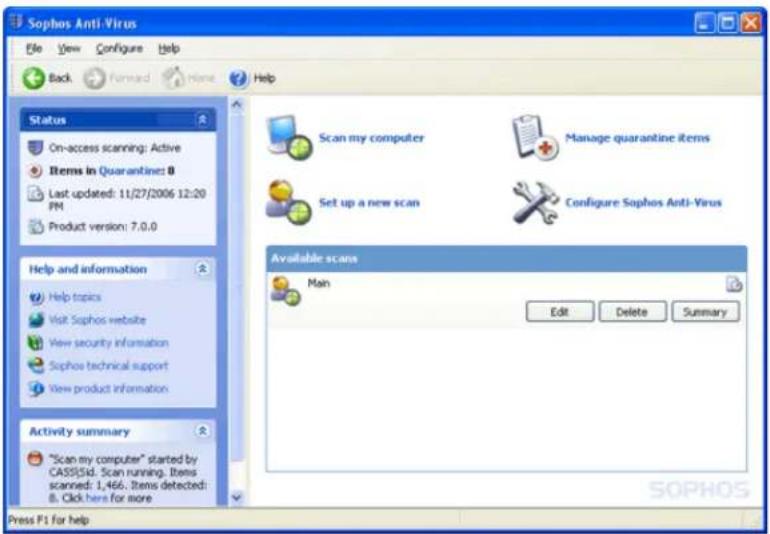
Task: Click the Main scan icon in Available scans
Action: [x=285, y=291]
